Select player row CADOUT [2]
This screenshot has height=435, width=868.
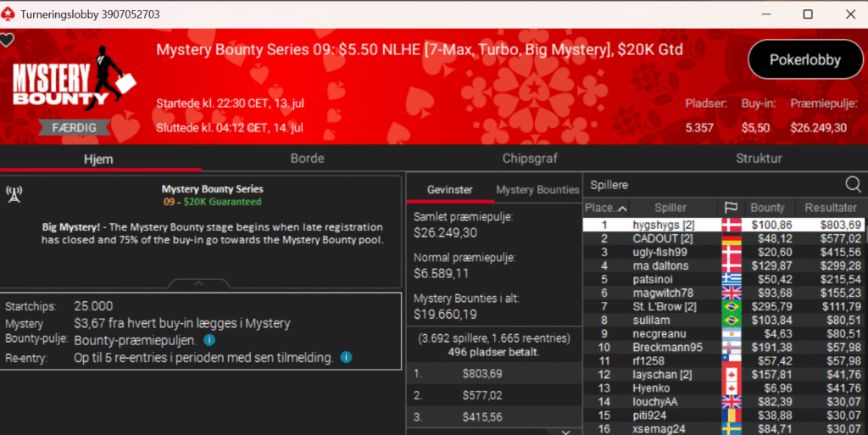(724, 238)
